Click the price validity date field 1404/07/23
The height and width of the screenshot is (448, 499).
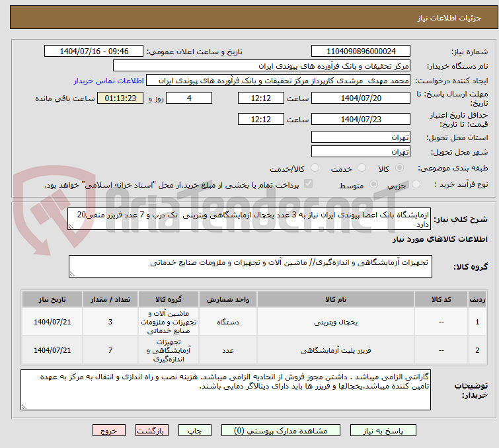point(361,120)
